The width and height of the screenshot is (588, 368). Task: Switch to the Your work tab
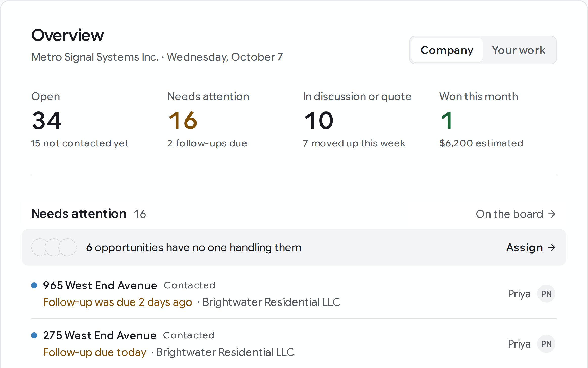(519, 50)
